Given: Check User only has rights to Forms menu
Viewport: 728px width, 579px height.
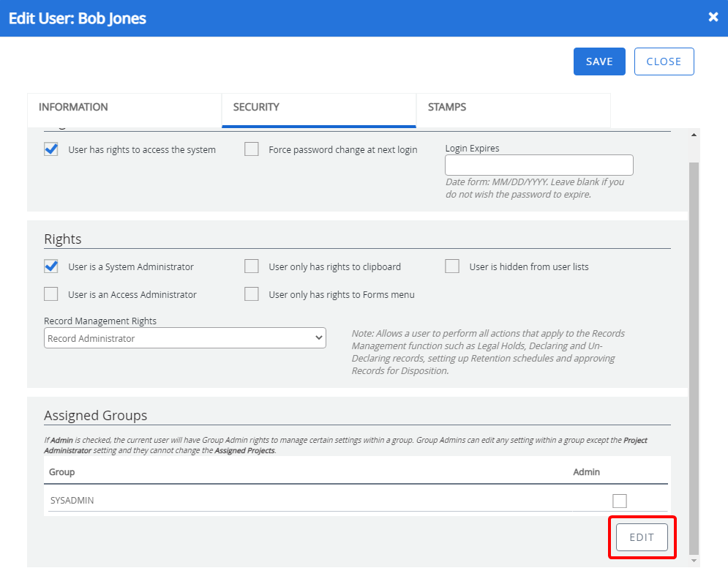Looking at the screenshot, I should [x=252, y=294].
